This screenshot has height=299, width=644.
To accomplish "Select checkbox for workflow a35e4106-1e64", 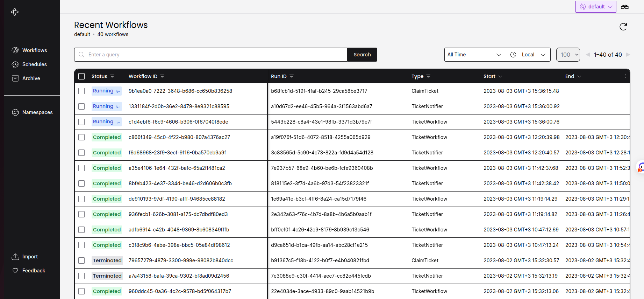I will coord(81,168).
